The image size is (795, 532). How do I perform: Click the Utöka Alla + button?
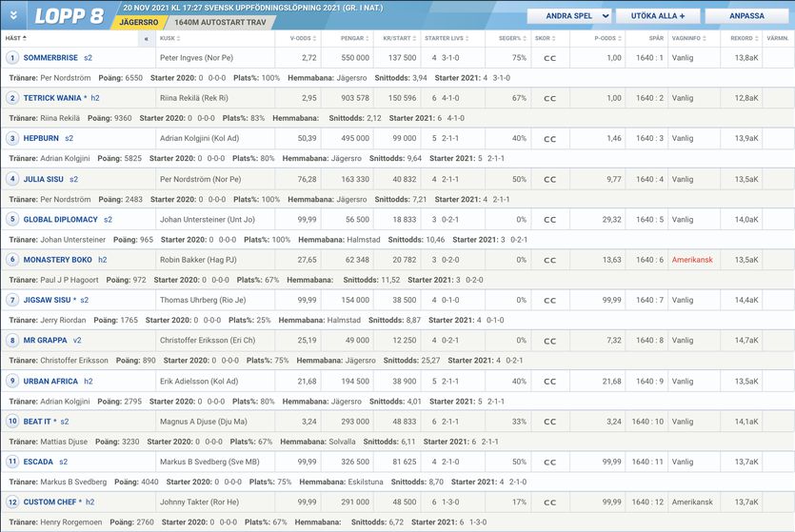[658, 16]
